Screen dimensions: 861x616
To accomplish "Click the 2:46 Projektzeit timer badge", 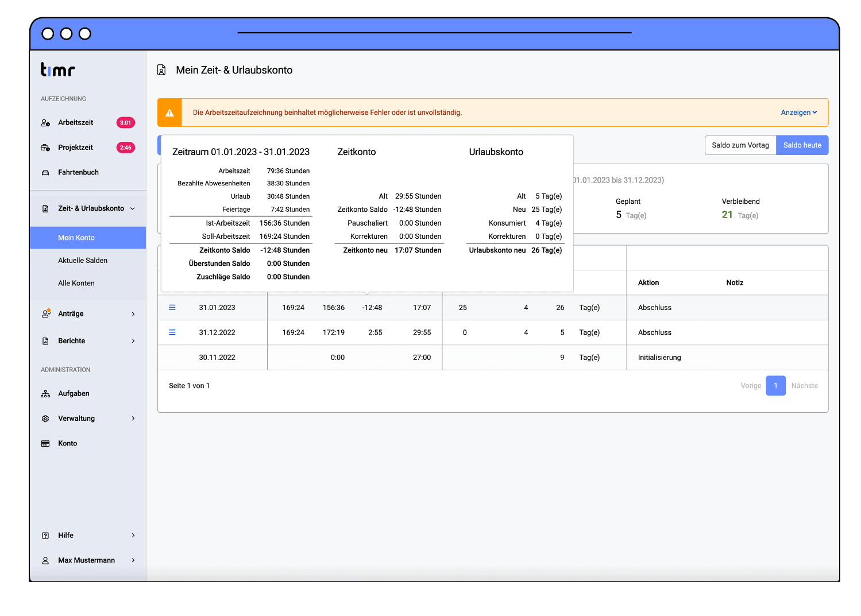I will coord(125,148).
